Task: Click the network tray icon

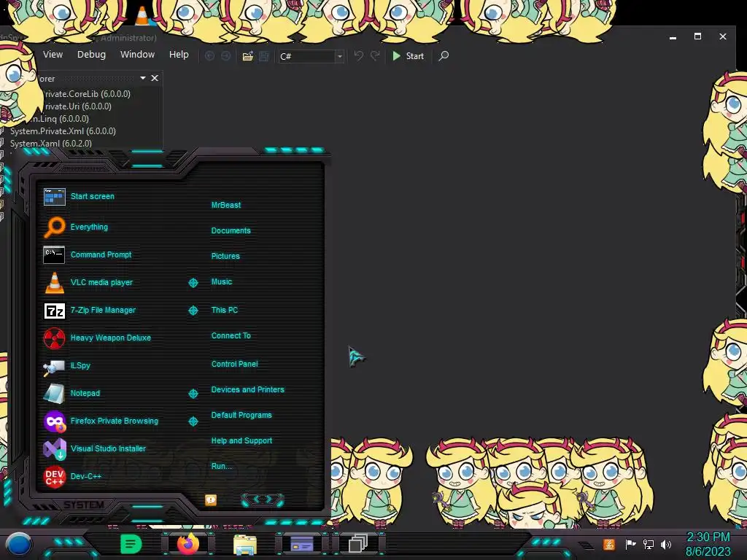Action: click(649, 544)
